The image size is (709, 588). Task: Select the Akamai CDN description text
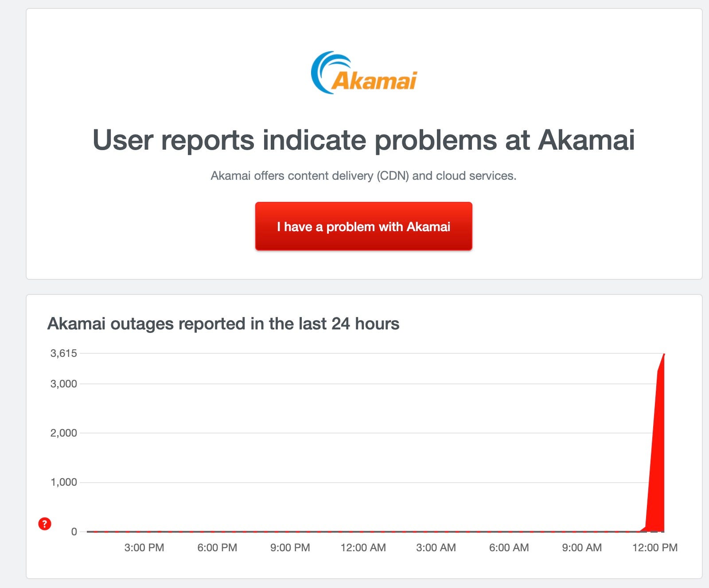tap(363, 176)
